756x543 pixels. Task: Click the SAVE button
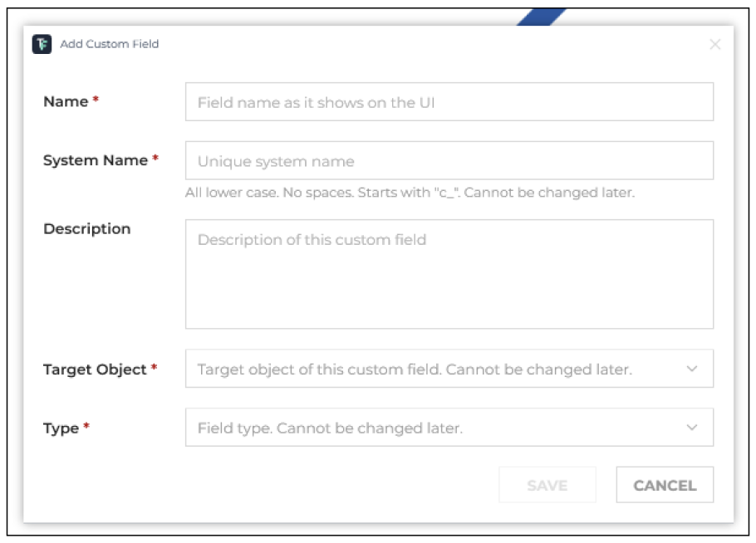547,485
